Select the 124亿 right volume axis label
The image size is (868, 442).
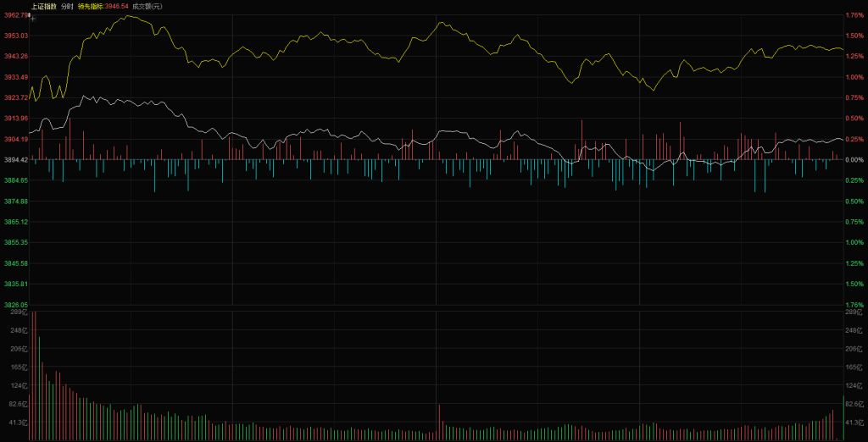coord(855,385)
